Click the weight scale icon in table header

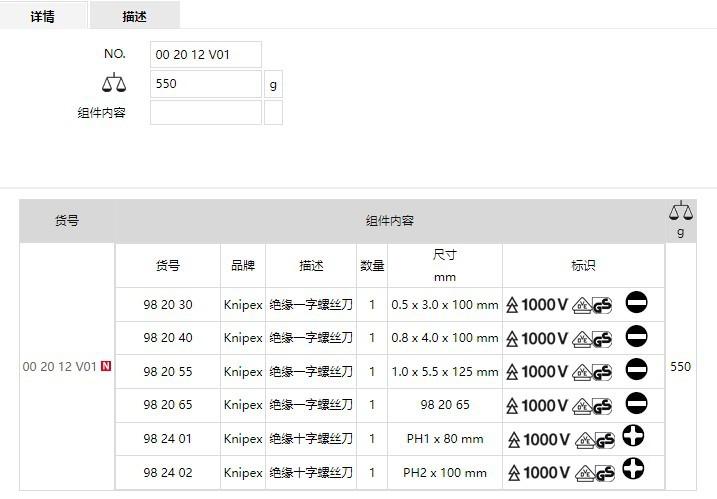680,211
